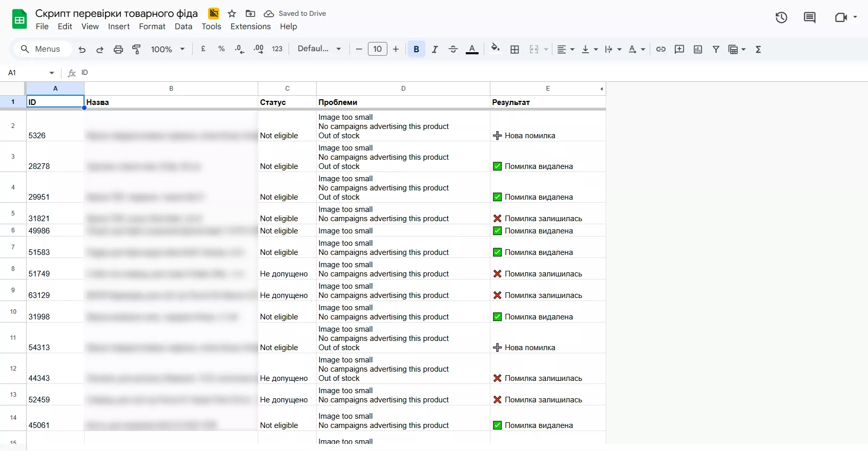The height and width of the screenshot is (451, 868).
Task: Click the Borders icon
Action: tap(515, 50)
